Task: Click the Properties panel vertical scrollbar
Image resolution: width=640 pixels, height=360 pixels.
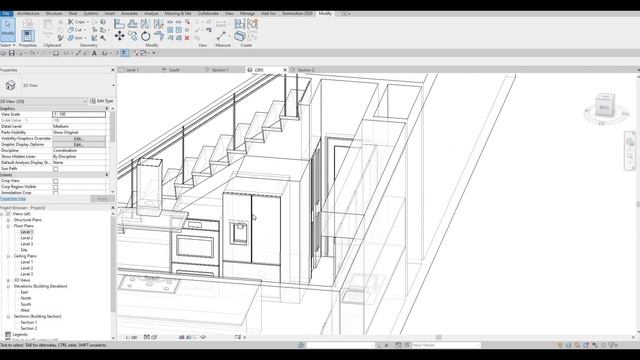Action: pyautogui.click(x=113, y=127)
